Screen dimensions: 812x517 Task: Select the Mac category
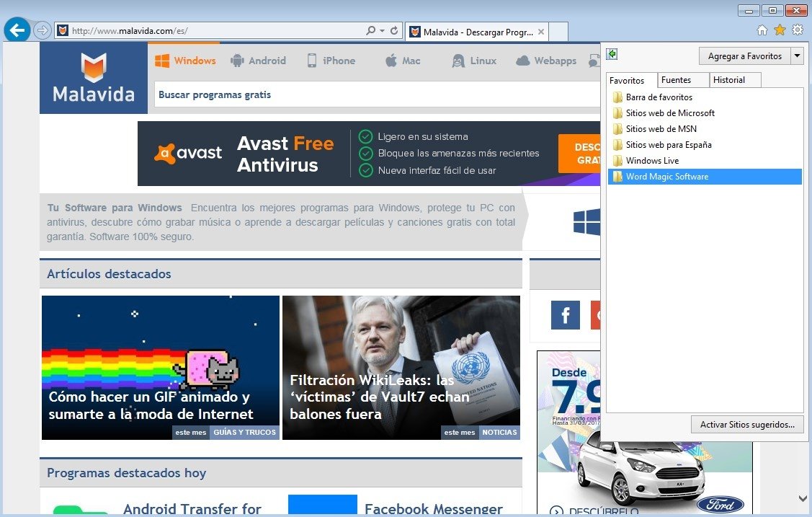403,61
